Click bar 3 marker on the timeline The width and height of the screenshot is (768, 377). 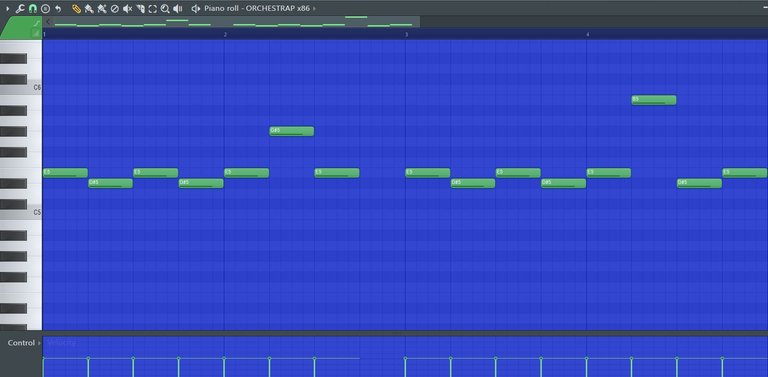[406, 34]
